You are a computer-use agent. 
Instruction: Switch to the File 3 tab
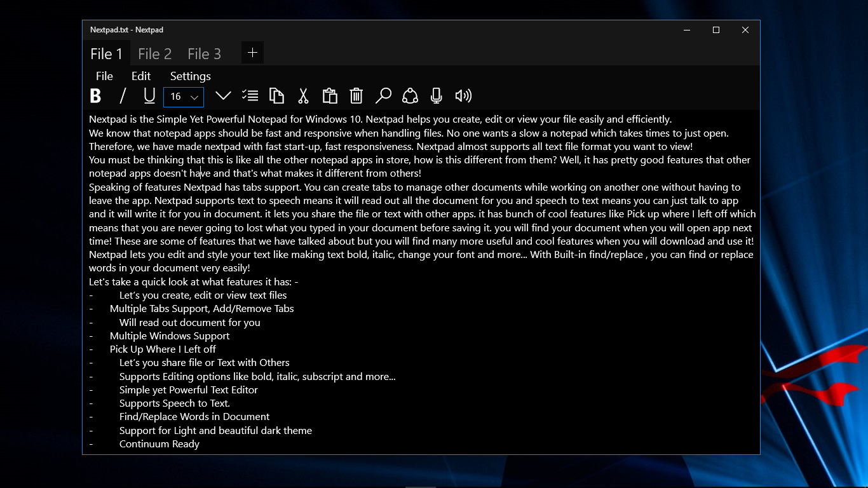[x=204, y=54]
